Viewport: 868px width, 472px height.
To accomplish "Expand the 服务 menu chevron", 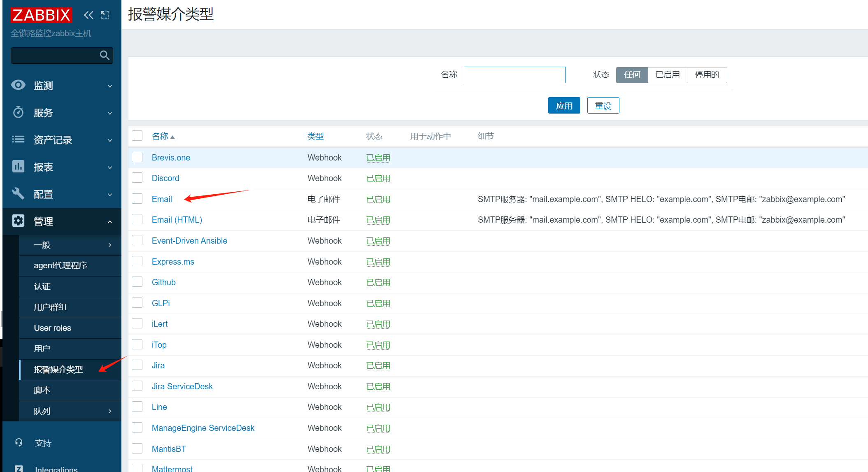I will (110, 113).
